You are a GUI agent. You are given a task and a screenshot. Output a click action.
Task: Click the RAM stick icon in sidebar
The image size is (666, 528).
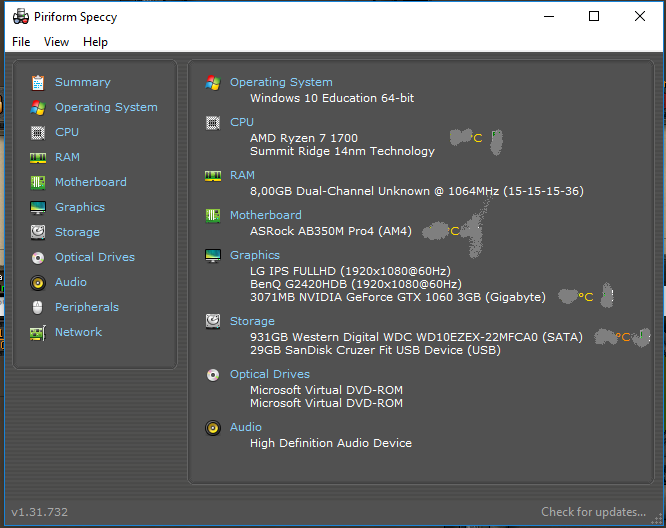click(x=38, y=158)
